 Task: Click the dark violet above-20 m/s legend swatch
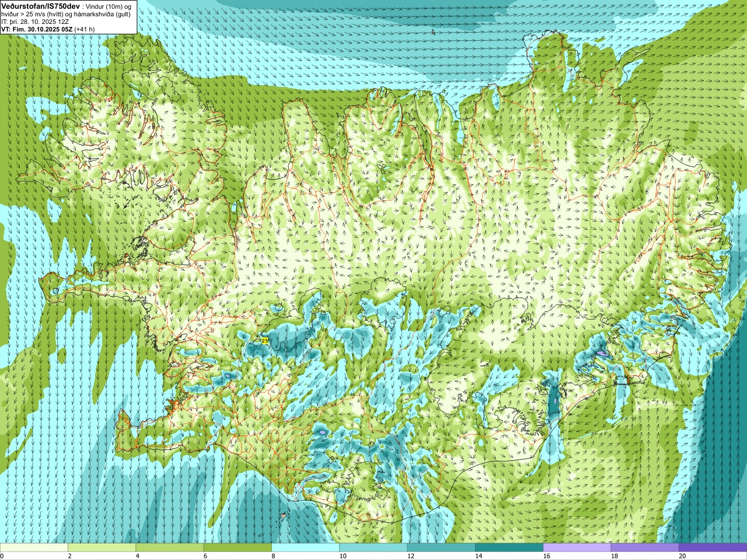coord(713,548)
